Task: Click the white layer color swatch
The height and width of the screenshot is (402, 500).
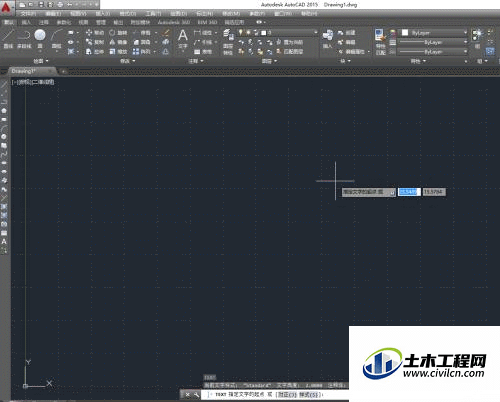Action: [x=264, y=33]
